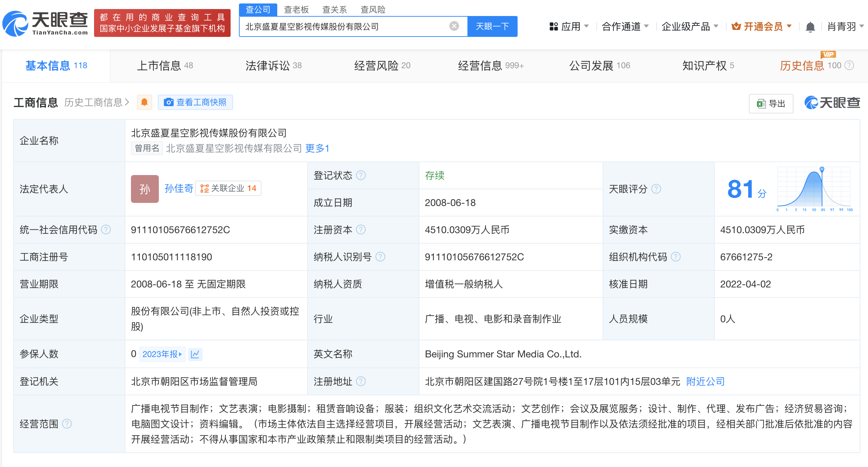The width and height of the screenshot is (868, 467).
Task: Click the 导出 export button
Action: tap(771, 104)
